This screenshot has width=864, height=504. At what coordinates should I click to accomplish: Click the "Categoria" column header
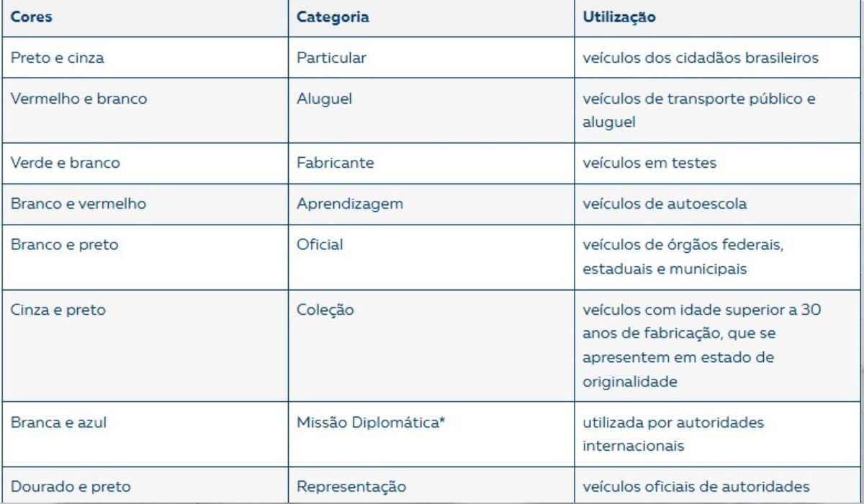(x=333, y=18)
